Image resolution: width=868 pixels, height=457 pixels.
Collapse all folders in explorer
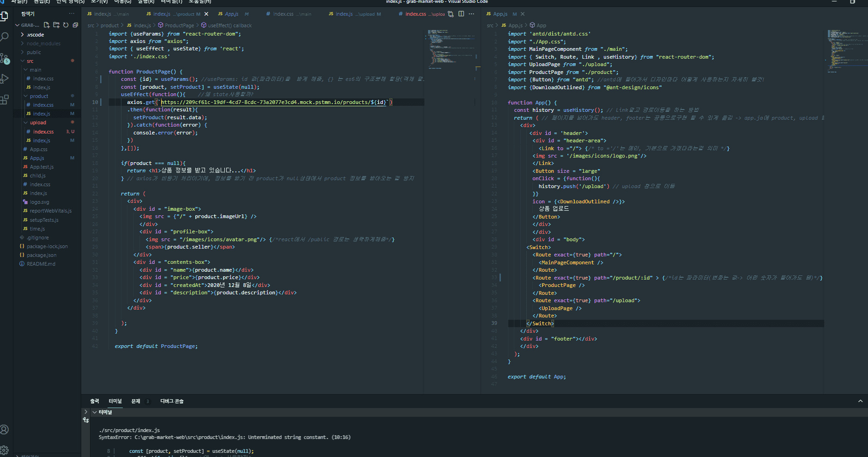pos(75,25)
